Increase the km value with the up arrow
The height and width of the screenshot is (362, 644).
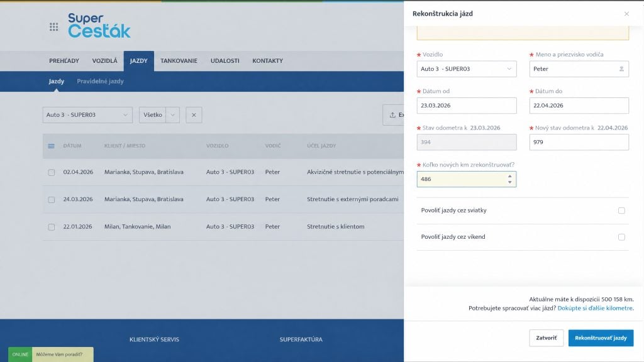509,177
